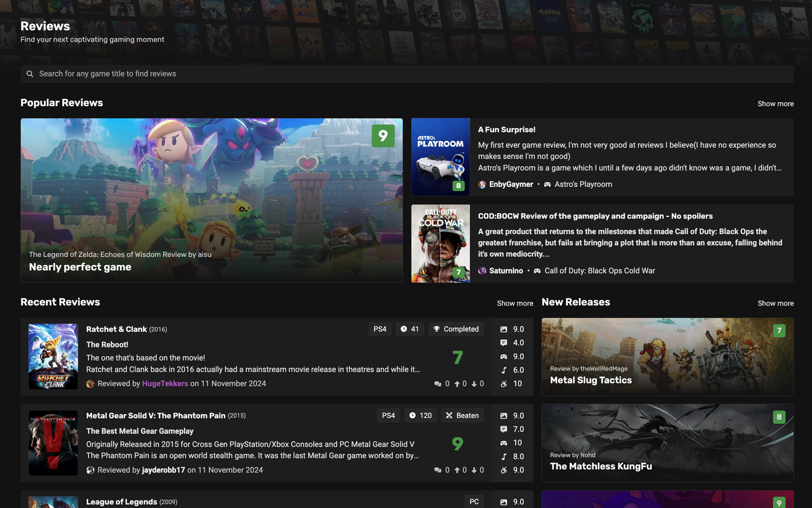This screenshot has width=812, height=508.
Task: Open jayderobb17 reviewer profile link
Action: click(163, 470)
